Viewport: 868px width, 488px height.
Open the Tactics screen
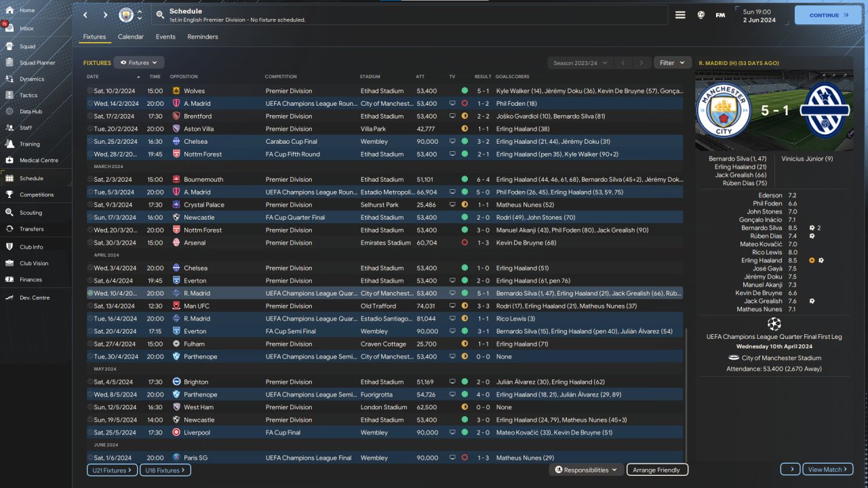28,96
